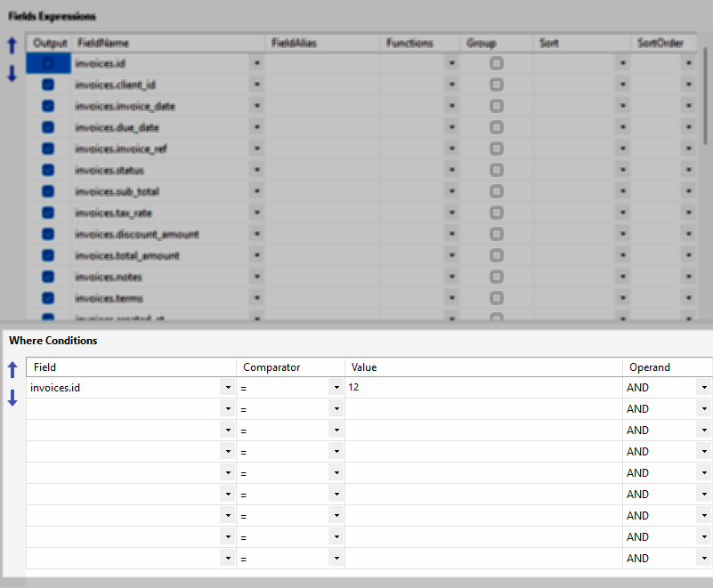
Task: Enable Group for invoices.id row
Action: tap(497, 63)
